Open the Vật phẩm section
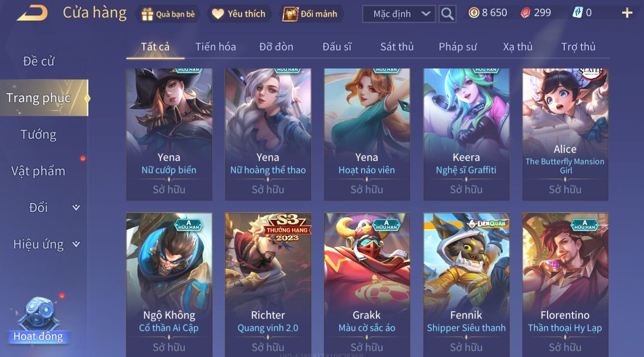 coord(38,171)
